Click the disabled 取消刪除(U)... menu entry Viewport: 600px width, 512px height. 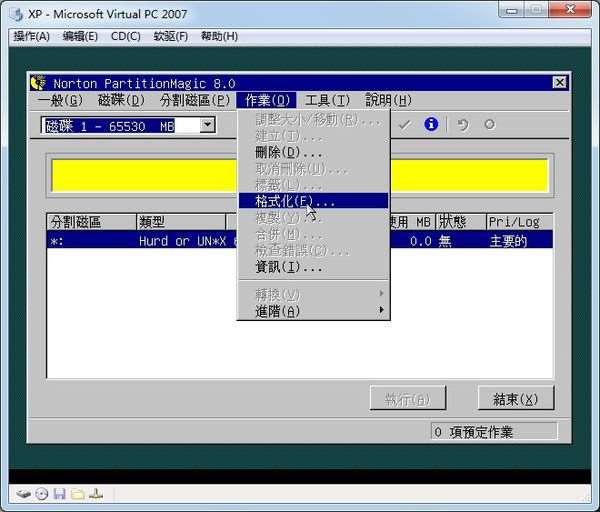coord(313,168)
